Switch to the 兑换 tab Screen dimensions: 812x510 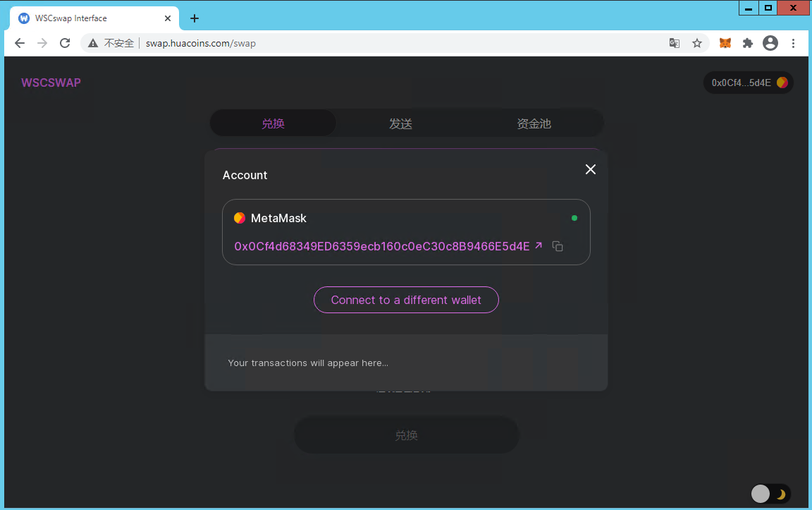[273, 123]
